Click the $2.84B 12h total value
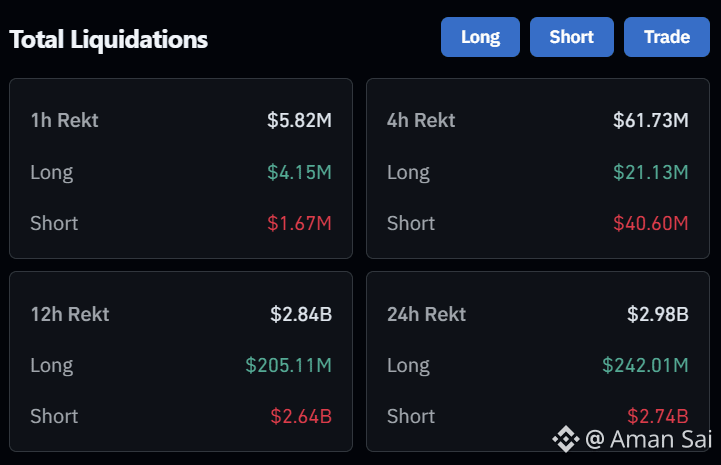The width and height of the screenshot is (721, 465). [301, 315]
